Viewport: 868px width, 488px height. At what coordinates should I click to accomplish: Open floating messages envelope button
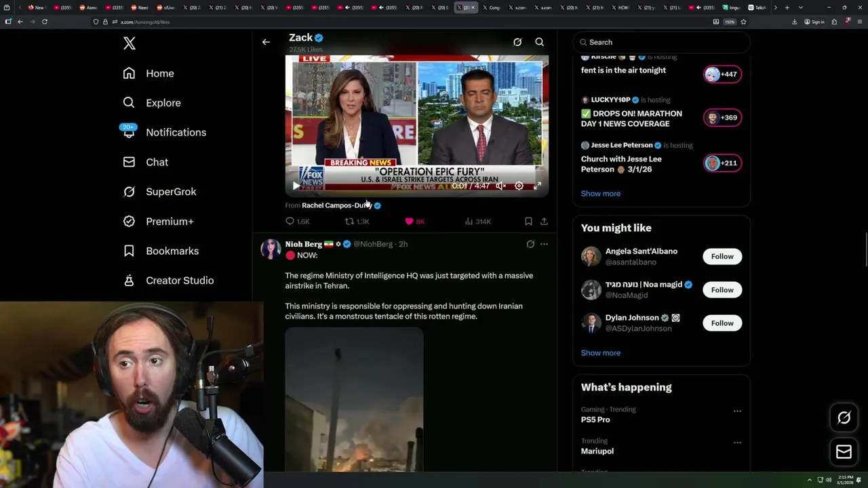tap(844, 452)
